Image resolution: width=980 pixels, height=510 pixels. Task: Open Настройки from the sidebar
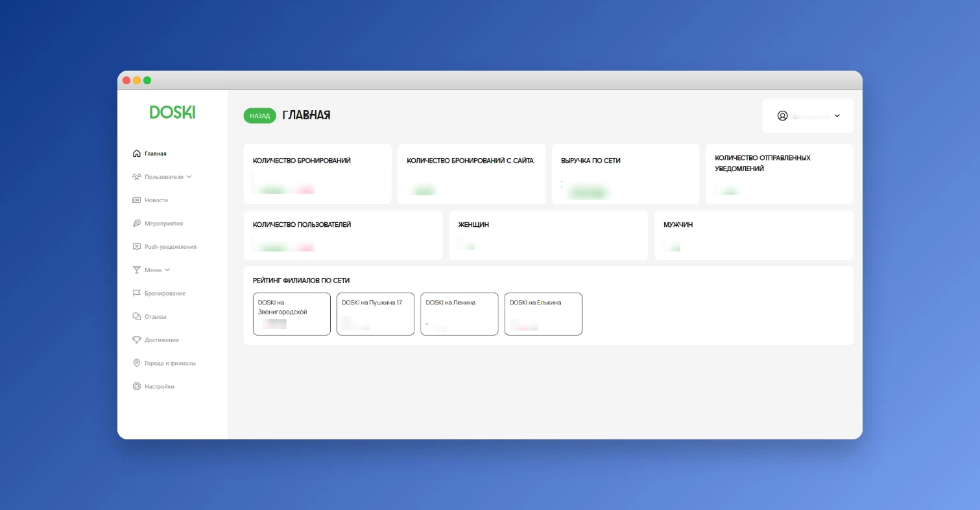point(159,387)
